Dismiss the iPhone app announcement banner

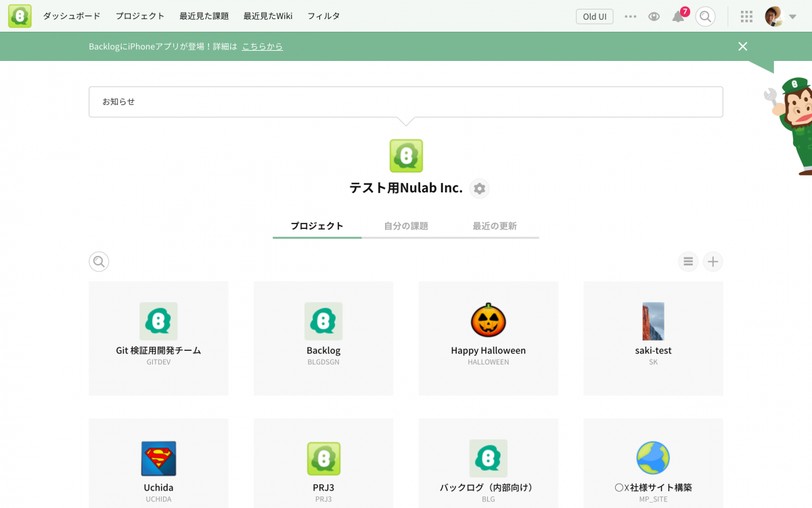tap(743, 46)
